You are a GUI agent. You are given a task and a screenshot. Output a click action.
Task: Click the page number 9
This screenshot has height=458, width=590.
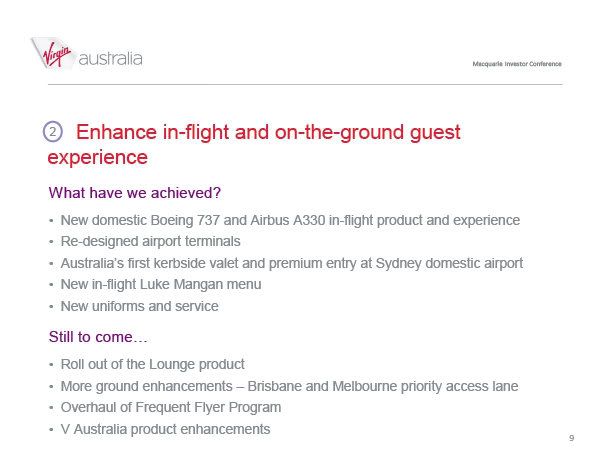point(572,438)
